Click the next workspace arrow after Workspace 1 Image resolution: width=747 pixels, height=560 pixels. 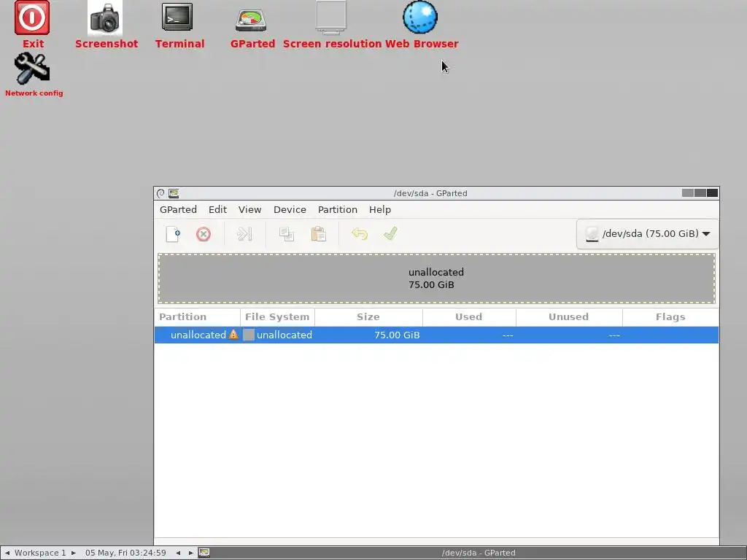tap(74, 553)
